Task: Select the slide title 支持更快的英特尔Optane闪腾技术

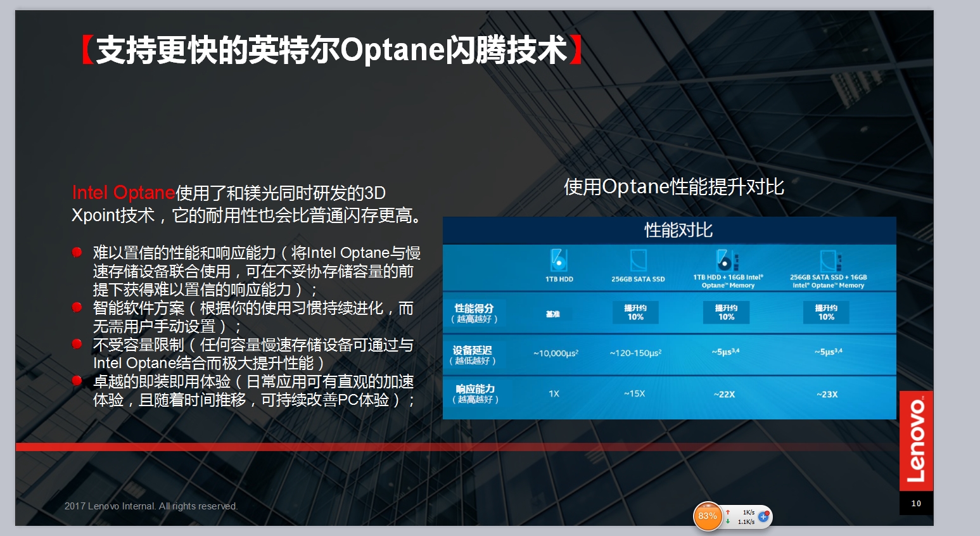Action: [331, 49]
